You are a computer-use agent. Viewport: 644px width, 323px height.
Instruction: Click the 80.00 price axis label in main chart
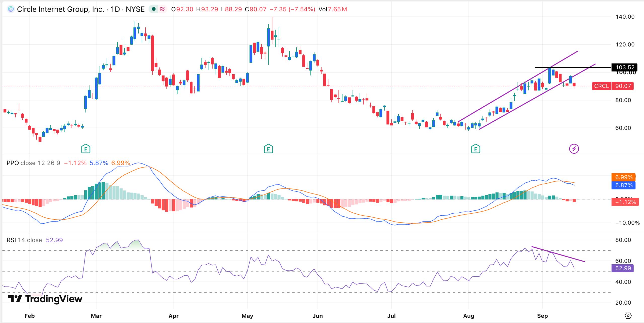[623, 100]
